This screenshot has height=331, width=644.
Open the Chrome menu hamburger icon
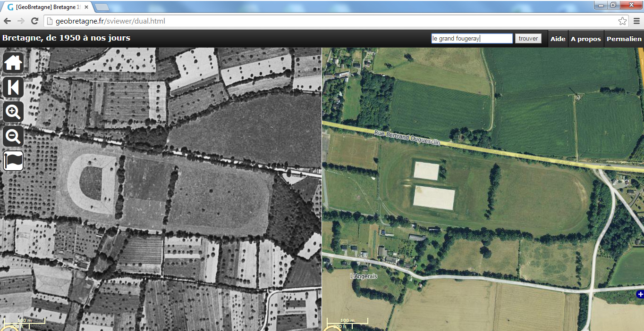coord(636,21)
